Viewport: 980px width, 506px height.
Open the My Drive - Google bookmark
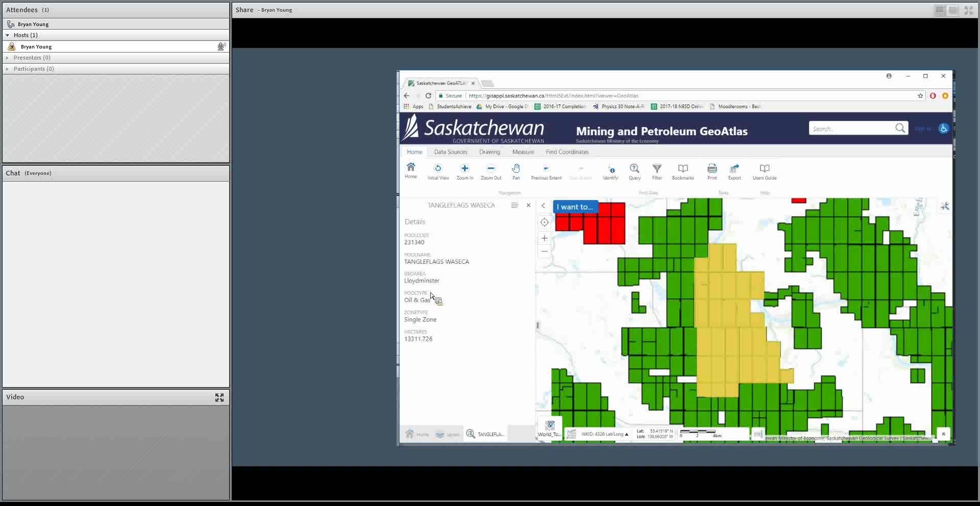(502, 107)
